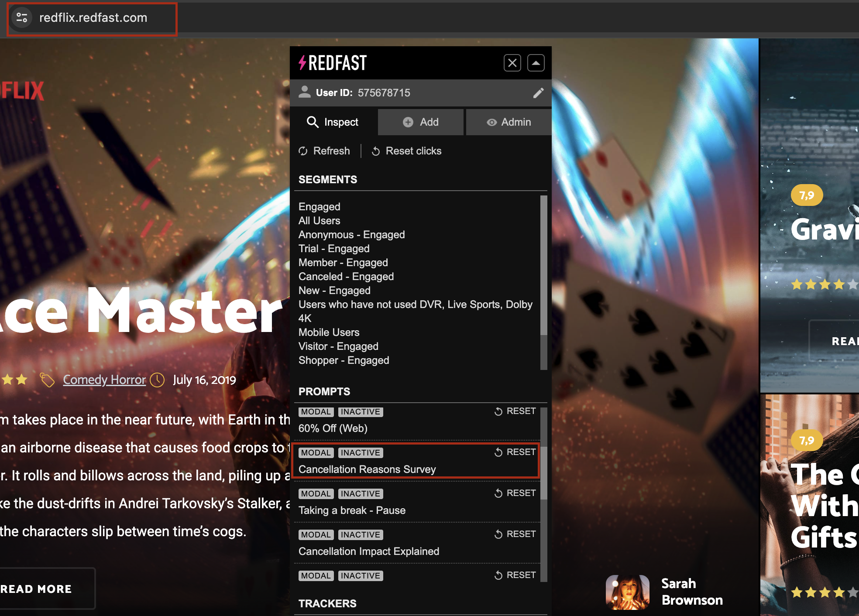
Task: Click the PROMPTS section heading
Action: 324,392
